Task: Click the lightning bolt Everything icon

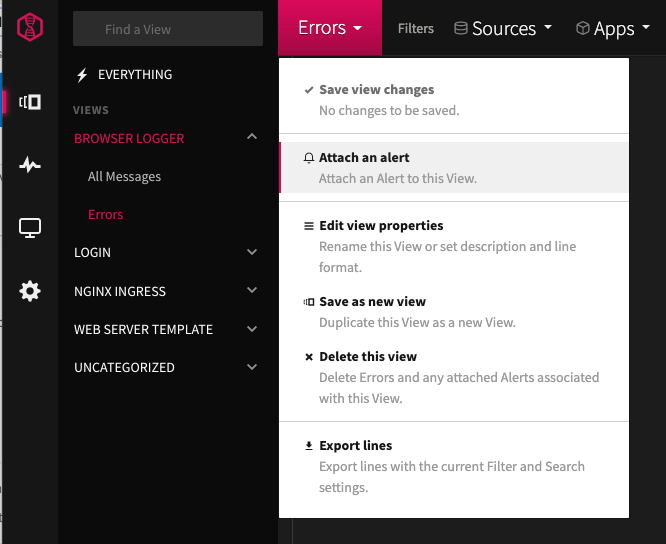Action: point(82,75)
